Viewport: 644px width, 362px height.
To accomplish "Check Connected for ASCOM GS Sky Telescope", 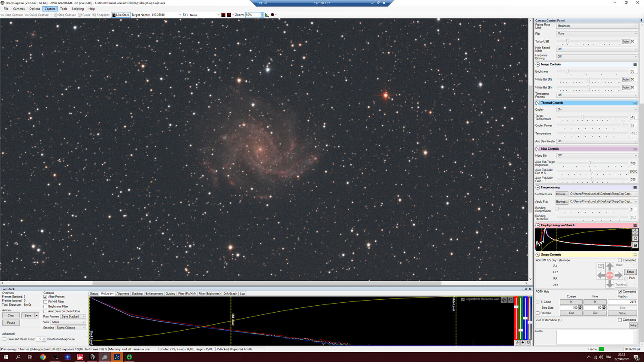I will [x=620, y=260].
